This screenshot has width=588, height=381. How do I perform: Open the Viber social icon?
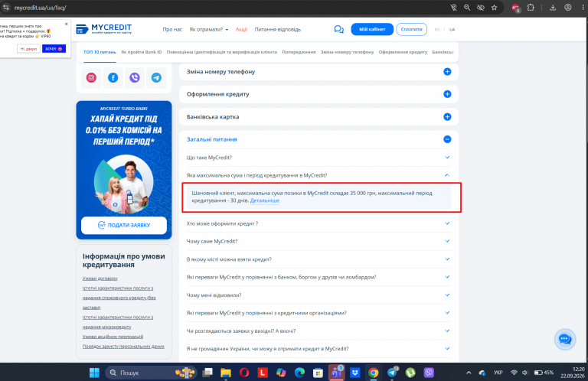135,77
